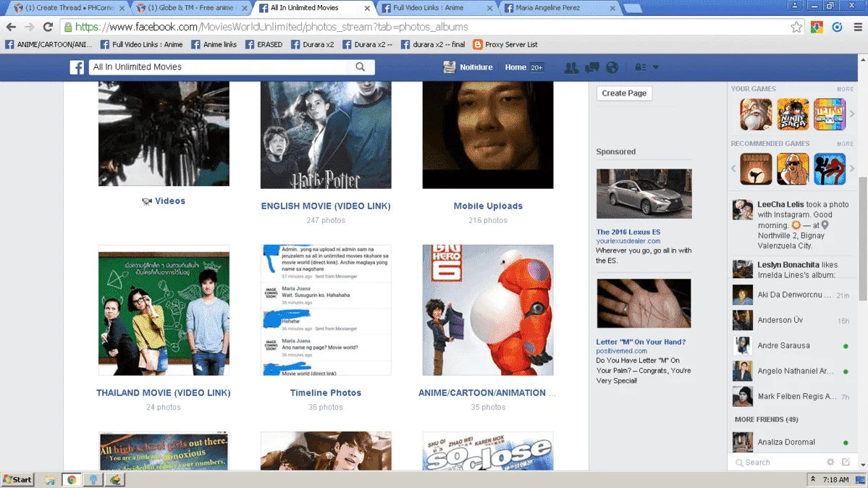Open privacy shortcuts icon
The width and height of the screenshot is (868, 488).
tap(641, 67)
